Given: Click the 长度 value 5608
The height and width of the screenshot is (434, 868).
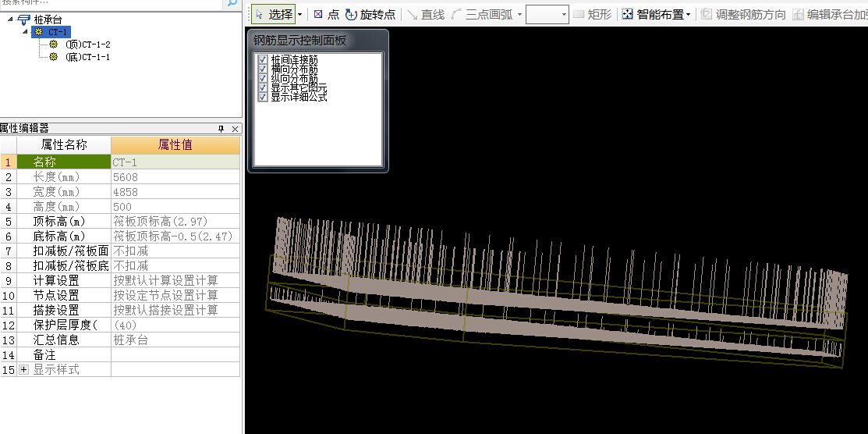Looking at the screenshot, I should pos(175,177).
